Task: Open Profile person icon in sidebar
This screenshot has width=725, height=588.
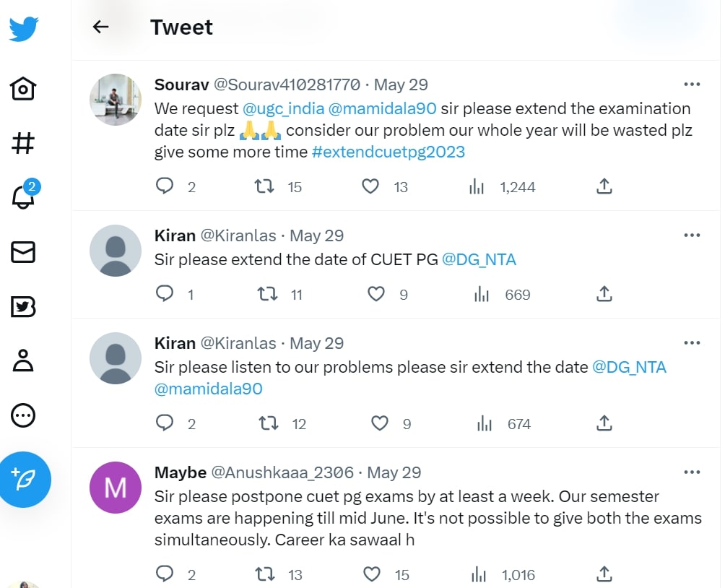Action: click(23, 360)
